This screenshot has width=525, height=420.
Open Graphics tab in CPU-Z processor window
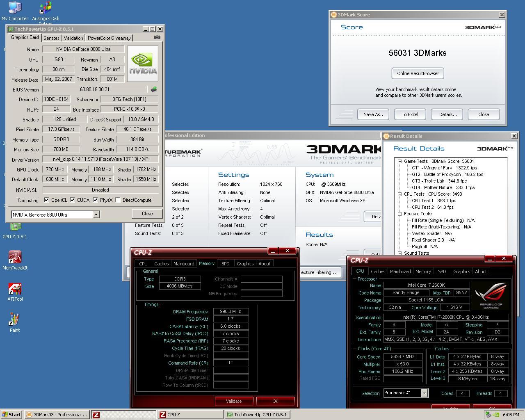pyautogui.click(x=461, y=272)
